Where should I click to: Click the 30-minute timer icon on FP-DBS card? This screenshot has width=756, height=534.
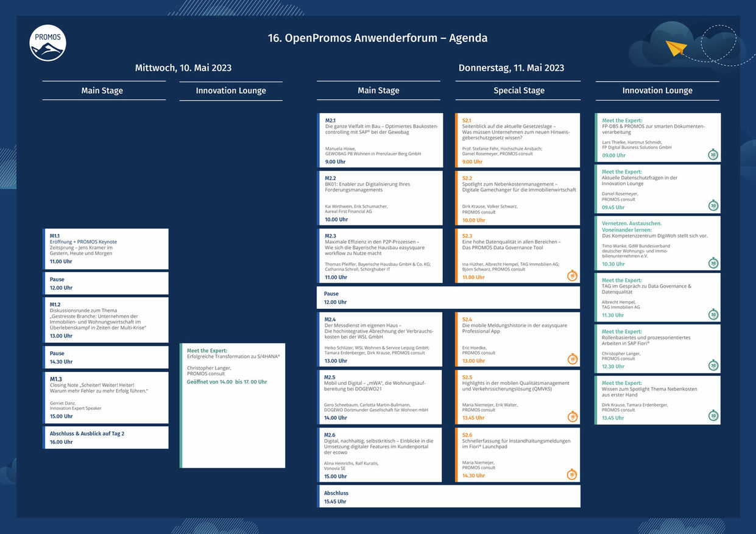[713, 155]
